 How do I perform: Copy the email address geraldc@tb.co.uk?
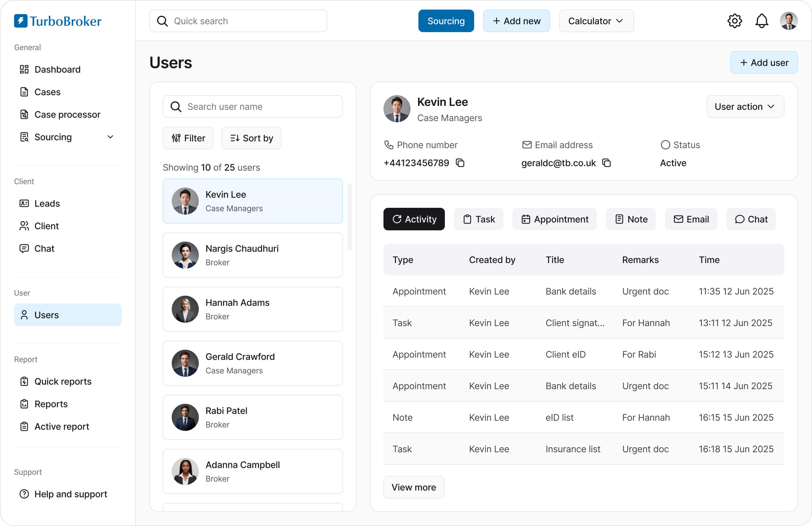point(606,163)
